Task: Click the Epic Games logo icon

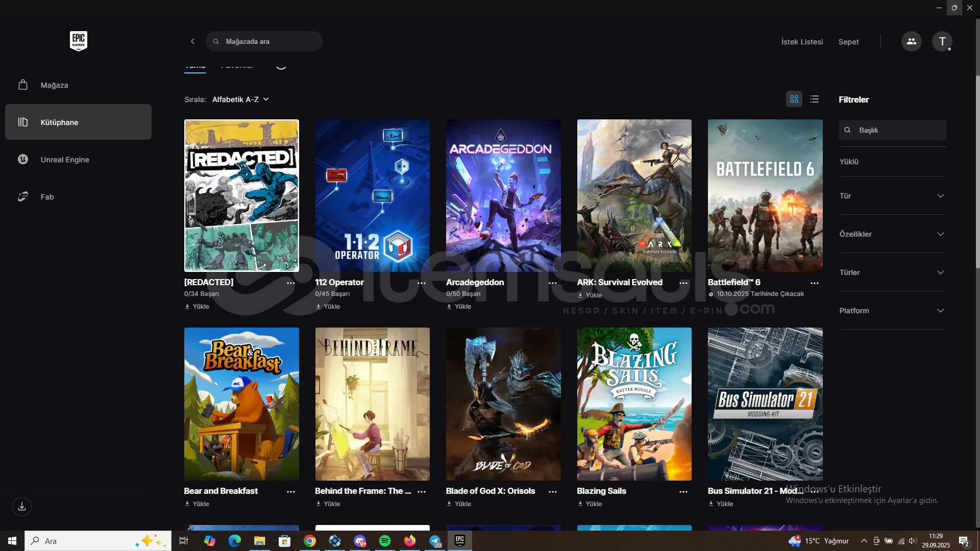Action: [x=78, y=41]
